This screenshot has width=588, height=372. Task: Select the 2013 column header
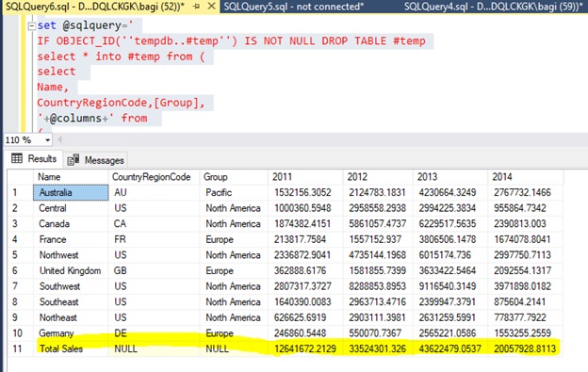point(450,177)
